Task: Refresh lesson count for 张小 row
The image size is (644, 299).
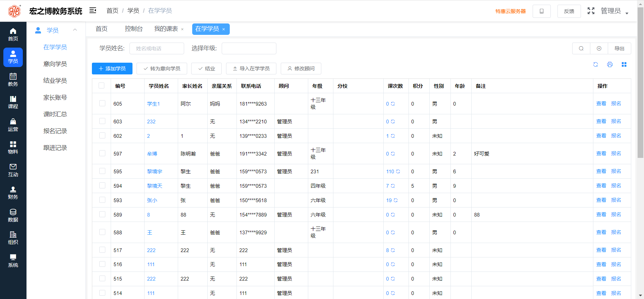Action: [x=395, y=200]
